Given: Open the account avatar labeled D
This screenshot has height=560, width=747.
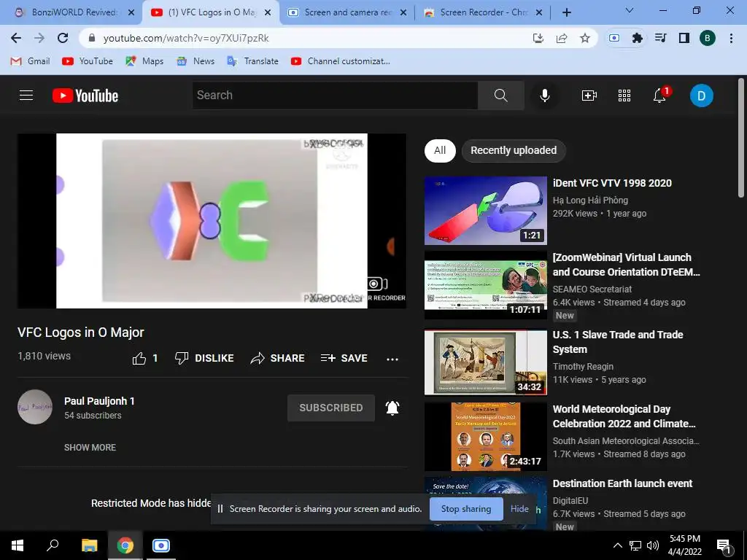Looking at the screenshot, I should 701,96.
